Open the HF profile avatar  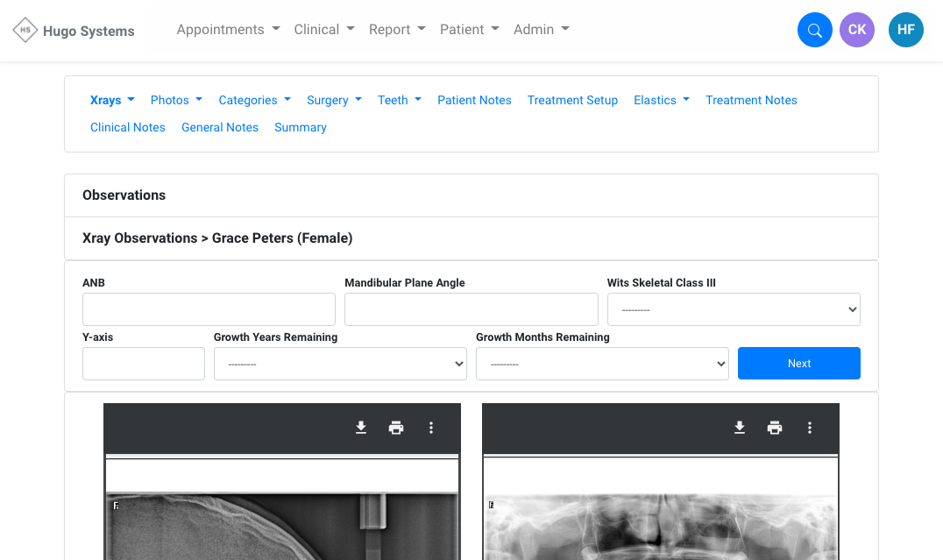click(905, 30)
